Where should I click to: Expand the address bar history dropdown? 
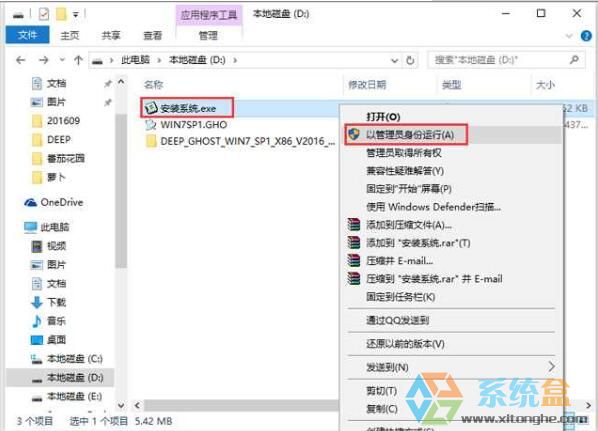(394, 60)
